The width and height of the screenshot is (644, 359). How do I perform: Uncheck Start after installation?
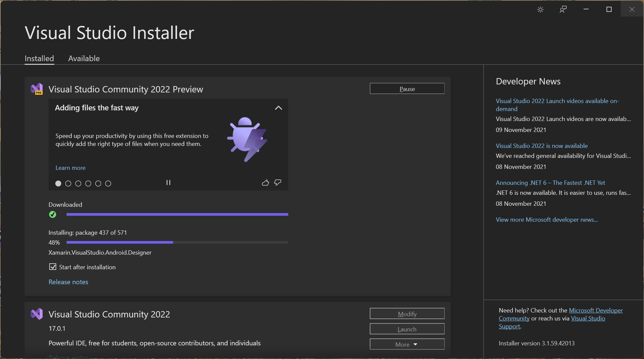(53, 267)
